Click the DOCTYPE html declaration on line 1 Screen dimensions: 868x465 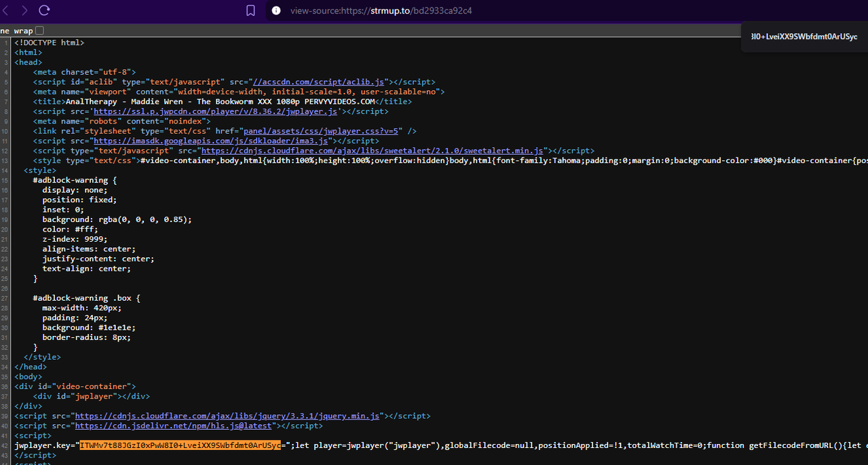(x=49, y=43)
